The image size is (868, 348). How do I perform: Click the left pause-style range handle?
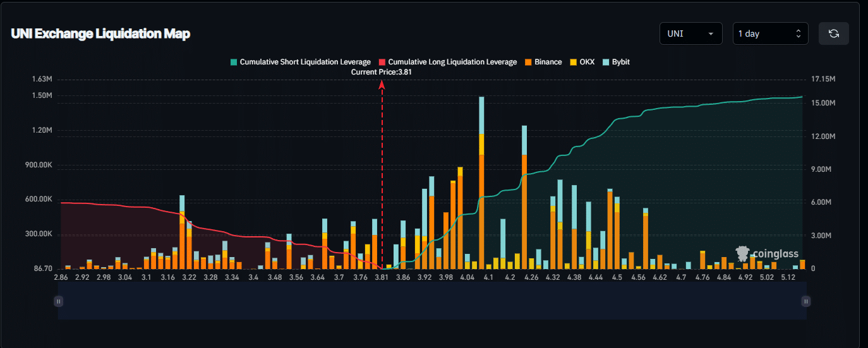(59, 302)
